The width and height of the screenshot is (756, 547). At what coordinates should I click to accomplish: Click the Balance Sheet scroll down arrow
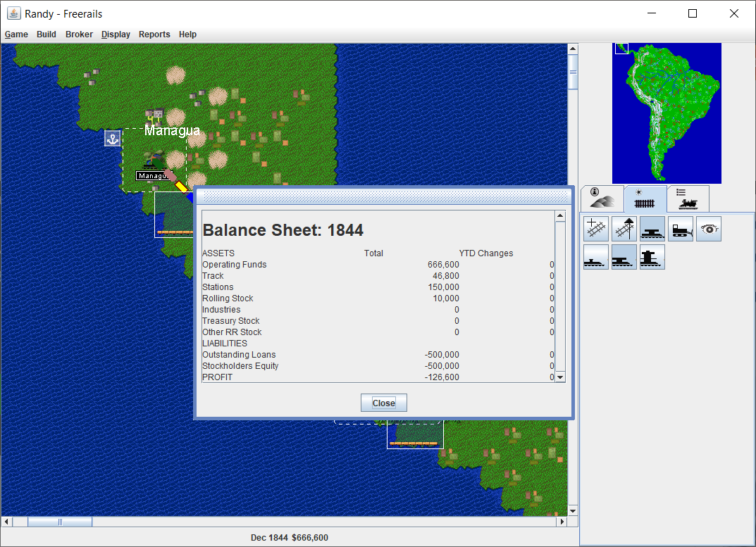pyautogui.click(x=559, y=377)
